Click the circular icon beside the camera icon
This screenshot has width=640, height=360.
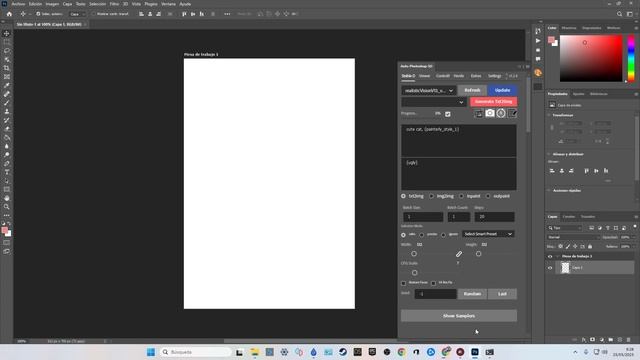[501, 113]
